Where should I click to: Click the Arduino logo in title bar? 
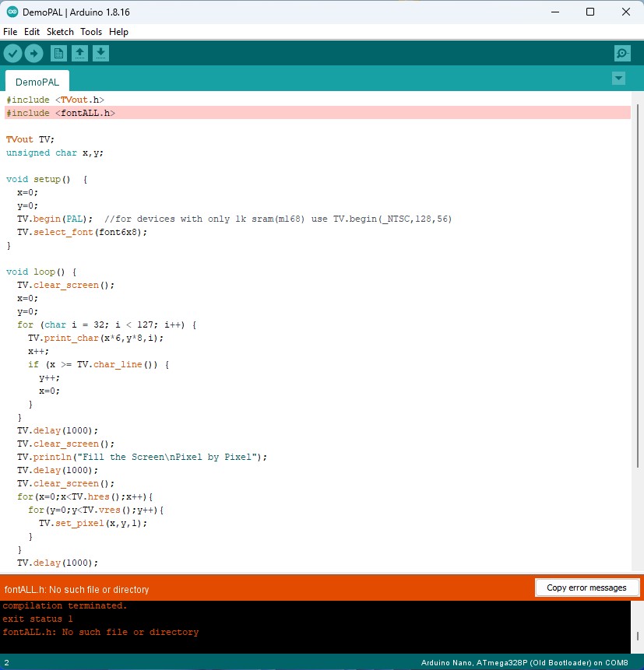12,12
